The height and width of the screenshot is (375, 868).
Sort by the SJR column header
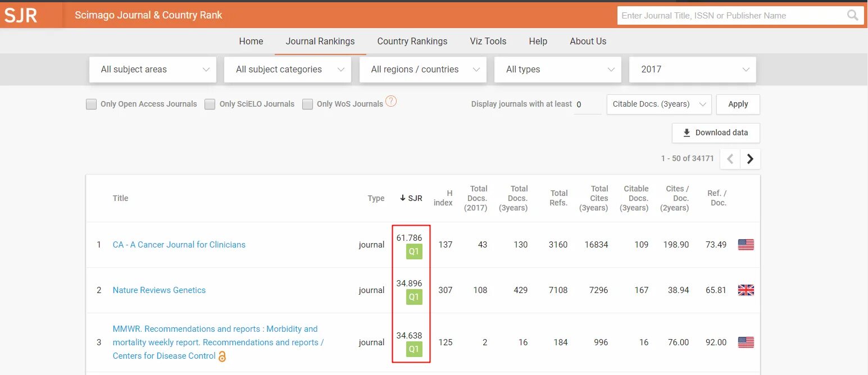(x=411, y=198)
